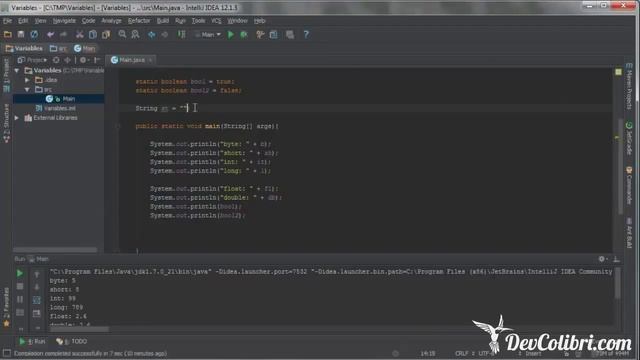Open the Main run configuration dropdown
The height and width of the screenshot is (360, 640).
pos(208,35)
